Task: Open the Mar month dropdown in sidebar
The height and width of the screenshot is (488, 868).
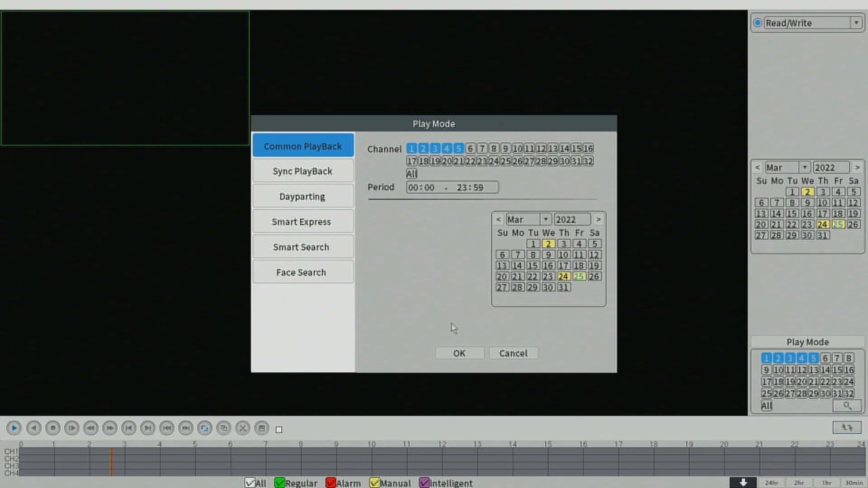Action: 805,167
